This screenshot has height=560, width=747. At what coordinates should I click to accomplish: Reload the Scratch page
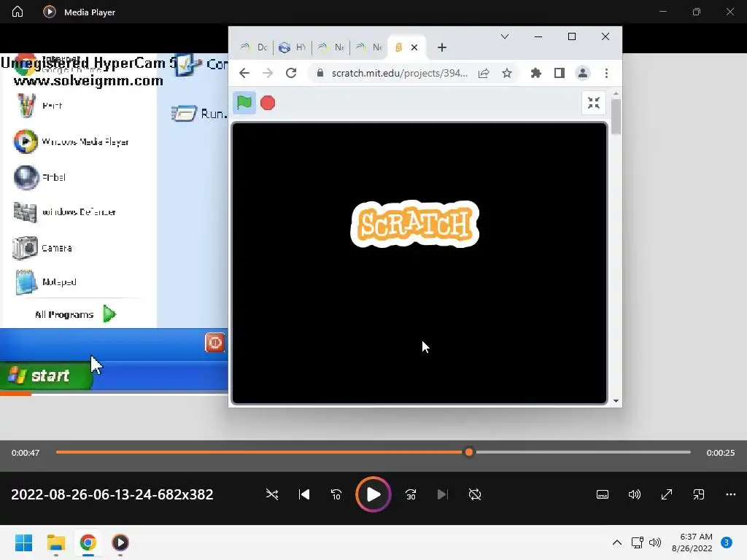291,73
